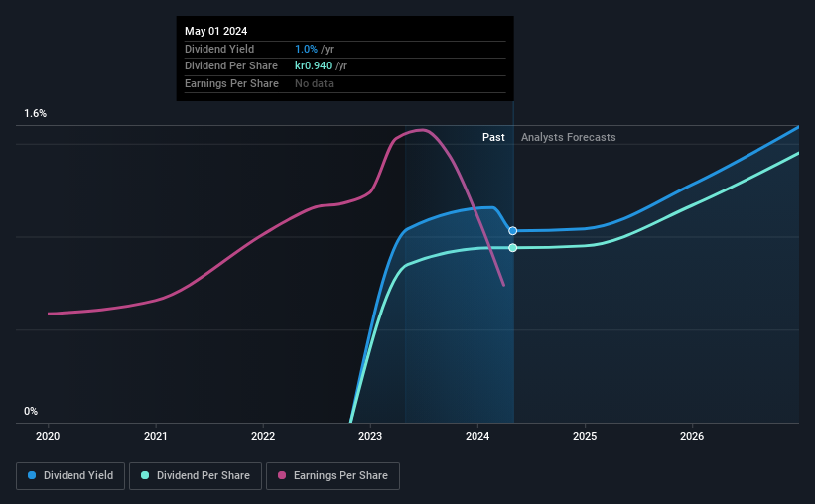The image size is (815, 504).
Task: Select the blue Dividend Yield data point marker
Action: [x=512, y=231]
